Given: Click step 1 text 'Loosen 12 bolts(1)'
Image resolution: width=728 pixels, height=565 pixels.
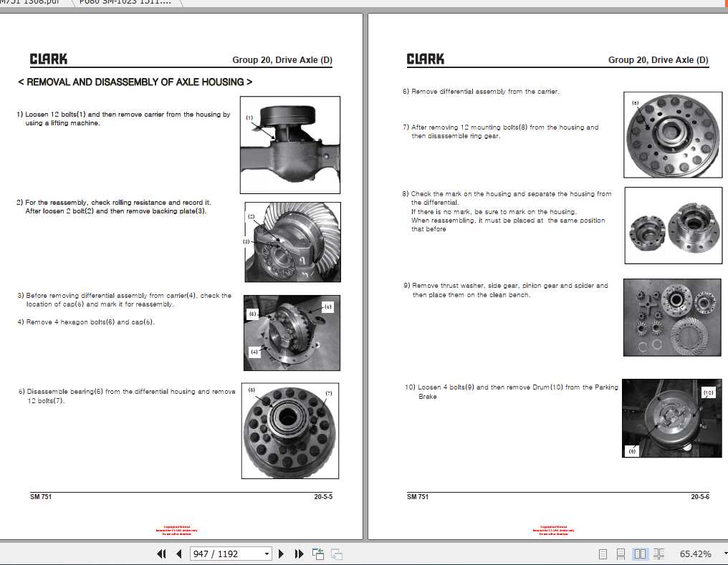Looking at the screenshot, I should tap(123, 118).
